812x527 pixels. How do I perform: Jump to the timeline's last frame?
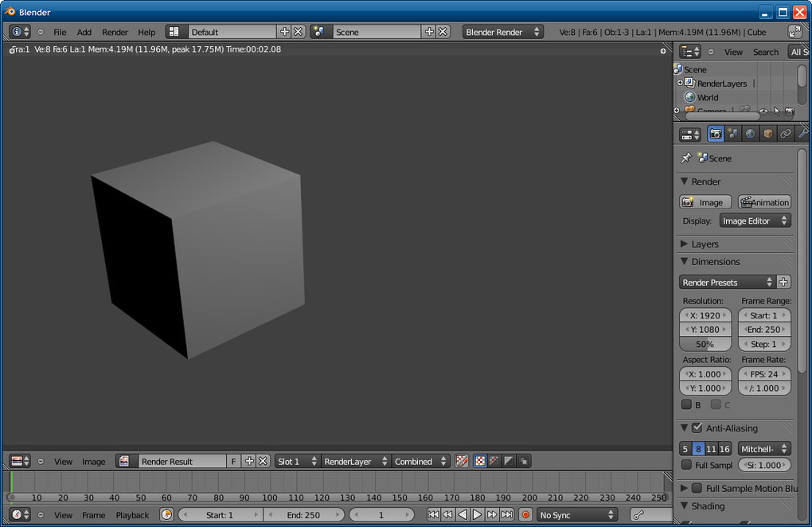click(506, 515)
